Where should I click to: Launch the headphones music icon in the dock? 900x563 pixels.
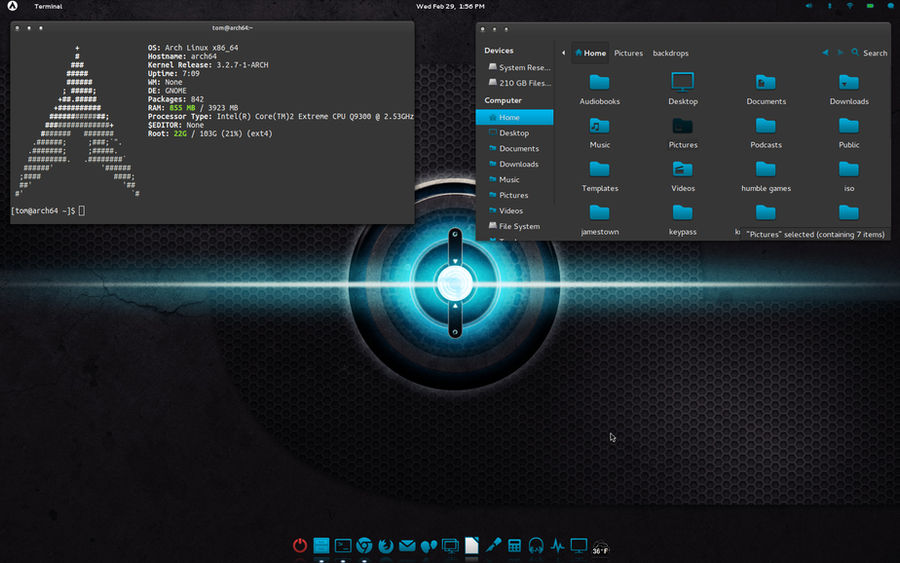[536, 545]
